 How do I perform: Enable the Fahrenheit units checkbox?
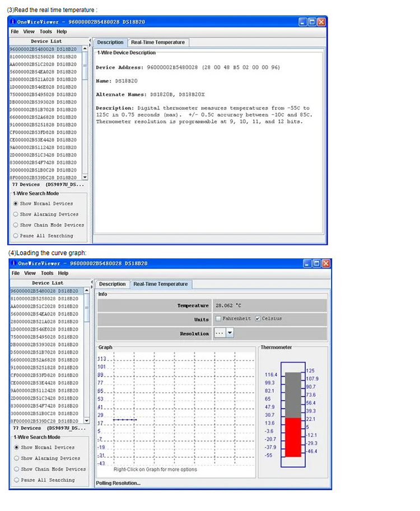[x=218, y=318]
